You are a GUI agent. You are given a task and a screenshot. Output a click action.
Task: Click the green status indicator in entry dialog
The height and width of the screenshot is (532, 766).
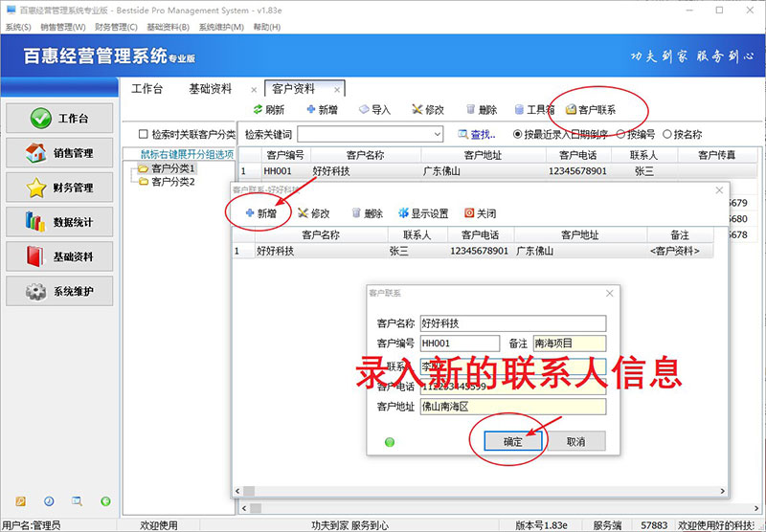(x=390, y=442)
